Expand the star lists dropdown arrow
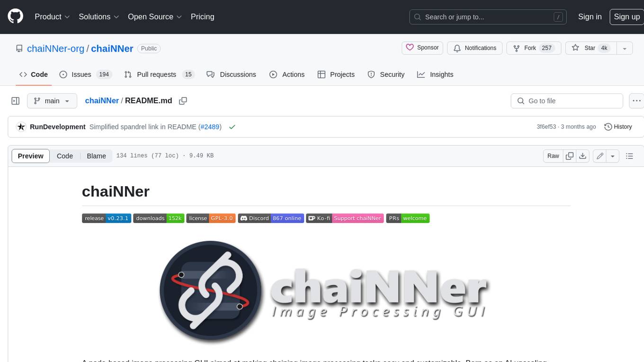644x362 pixels. click(625, 48)
